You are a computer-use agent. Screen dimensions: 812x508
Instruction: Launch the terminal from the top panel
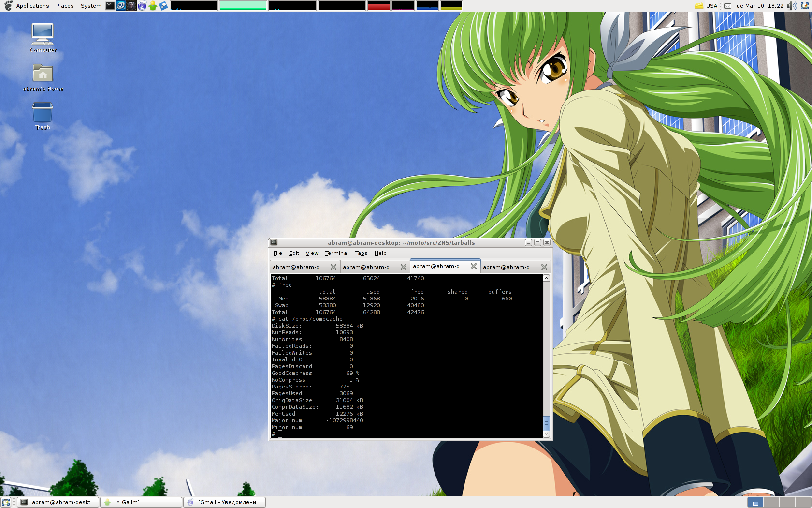[x=110, y=6]
